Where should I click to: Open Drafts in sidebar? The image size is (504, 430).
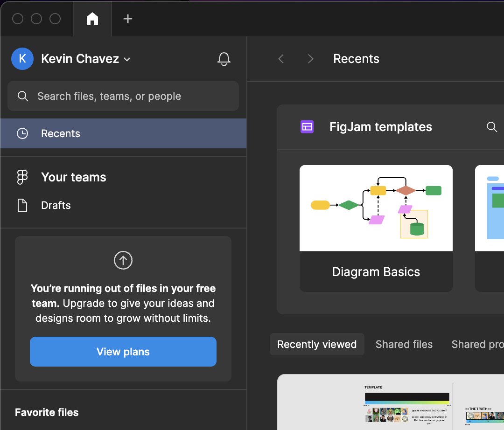click(x=56, y=205)
